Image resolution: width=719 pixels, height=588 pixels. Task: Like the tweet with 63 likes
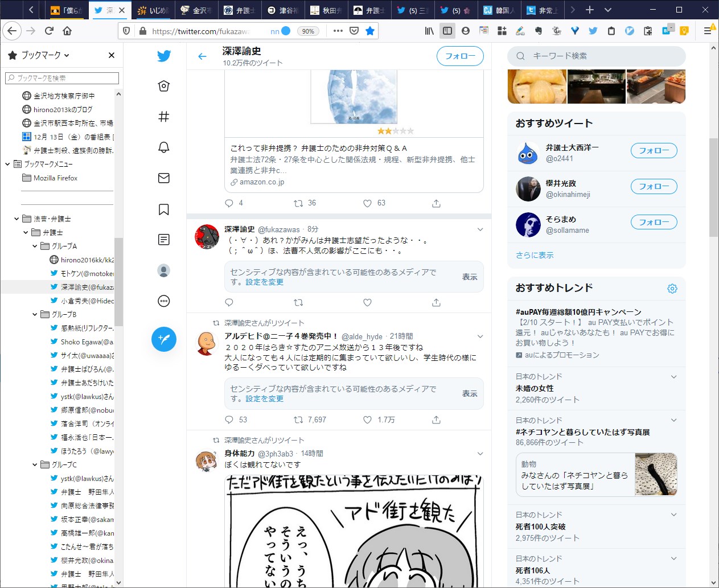(367, 203)
